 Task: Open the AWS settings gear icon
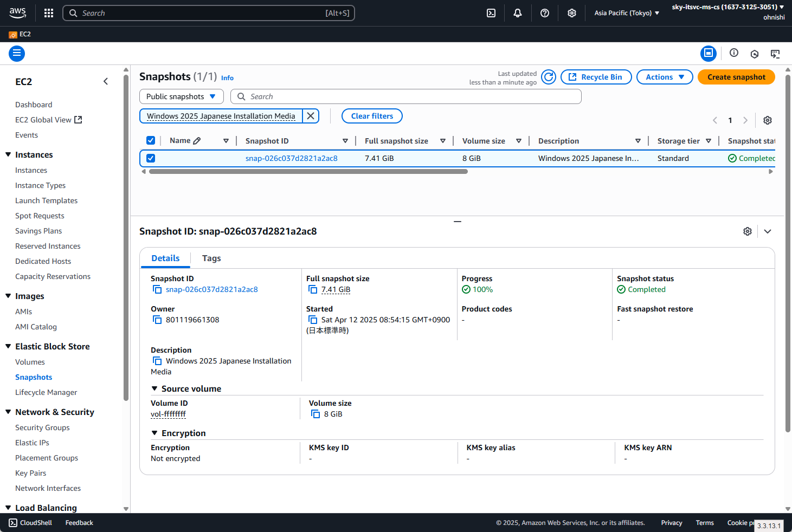coord(571,12)
